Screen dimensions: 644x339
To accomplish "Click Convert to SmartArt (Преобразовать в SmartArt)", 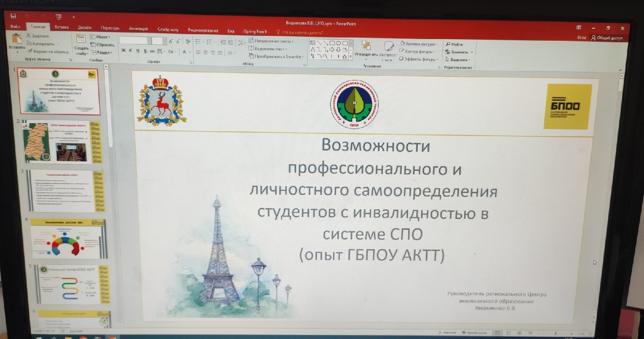I will coord(276,56).
